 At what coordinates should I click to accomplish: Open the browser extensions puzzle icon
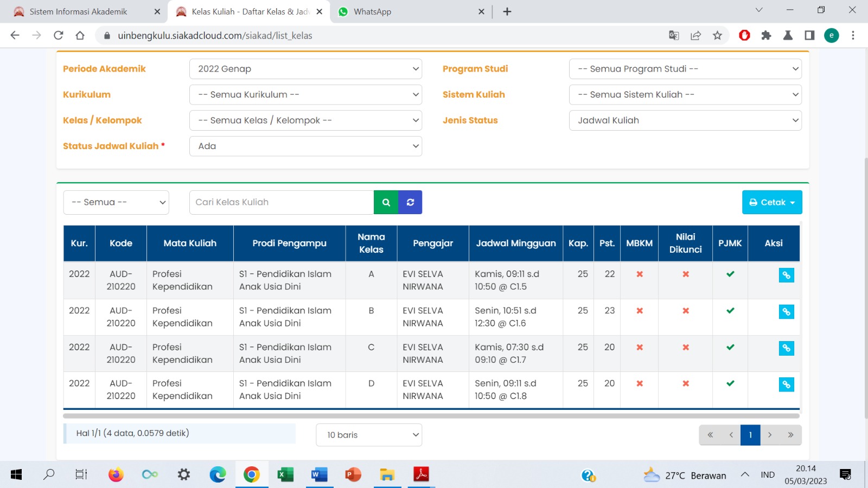[x=766, y=36]
